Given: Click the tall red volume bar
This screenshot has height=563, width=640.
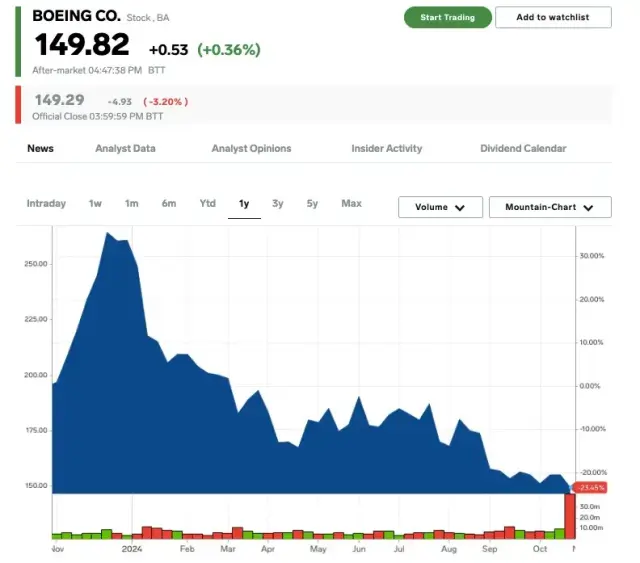Looking at the screenshot, I should pos(570,515).
